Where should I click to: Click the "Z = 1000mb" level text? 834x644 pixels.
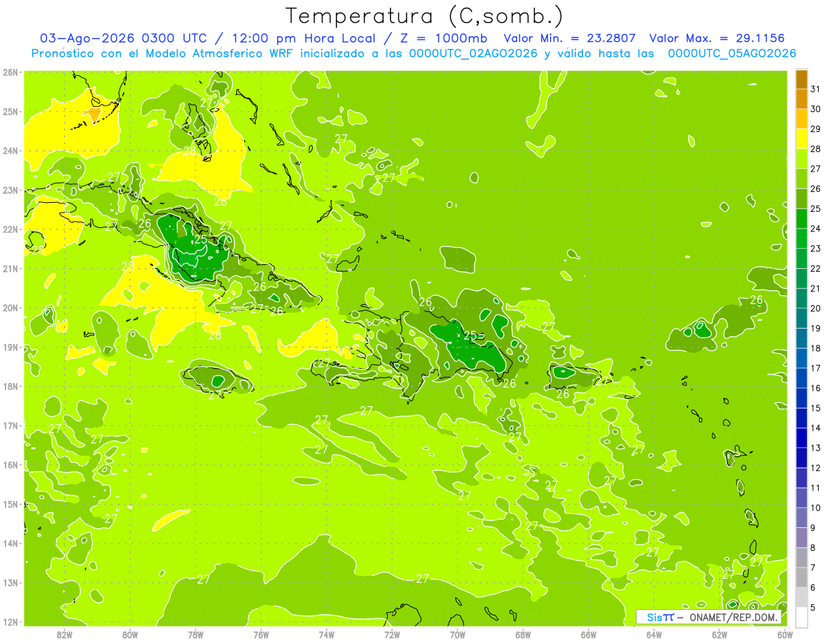[x=443, y=38]
